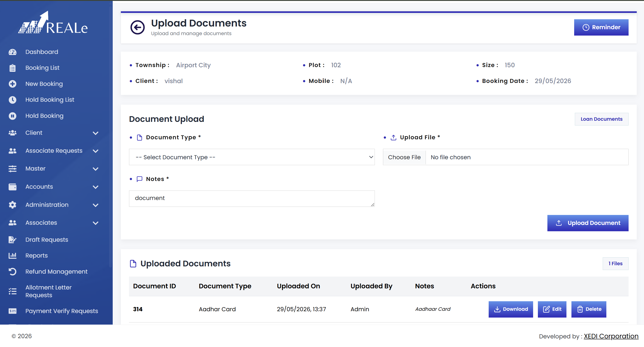The image size is (644, 347).
Task: Click the Accounts wallet icon
Action: click(x=12, y=187)
